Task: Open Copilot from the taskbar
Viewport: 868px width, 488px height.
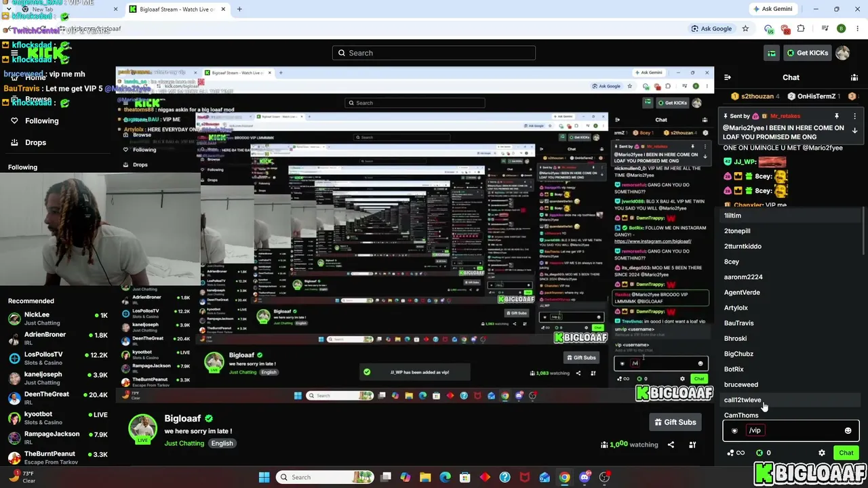Action: tap(406, 477)
